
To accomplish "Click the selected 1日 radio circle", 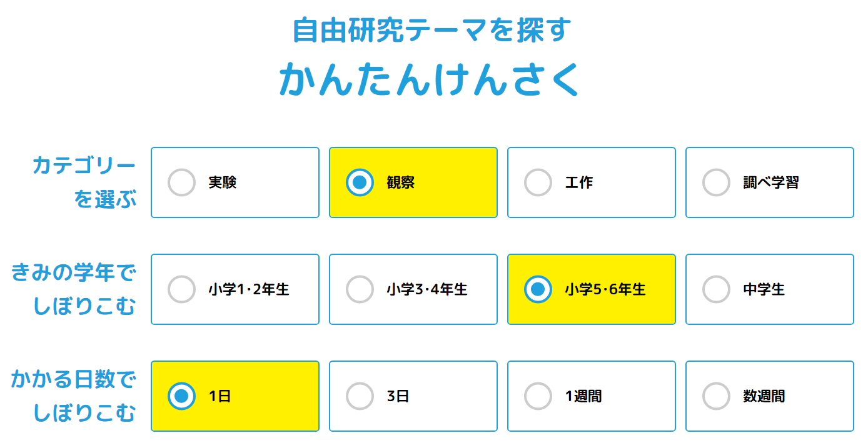I will tap(182, 396).
